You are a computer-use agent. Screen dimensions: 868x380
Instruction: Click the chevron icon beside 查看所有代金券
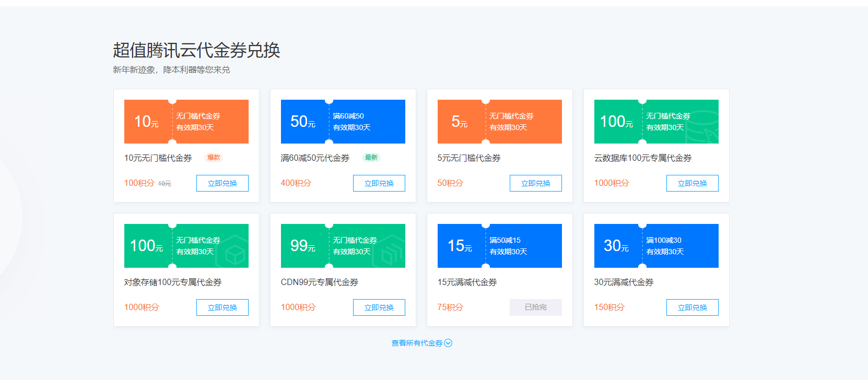click(448, 343)
